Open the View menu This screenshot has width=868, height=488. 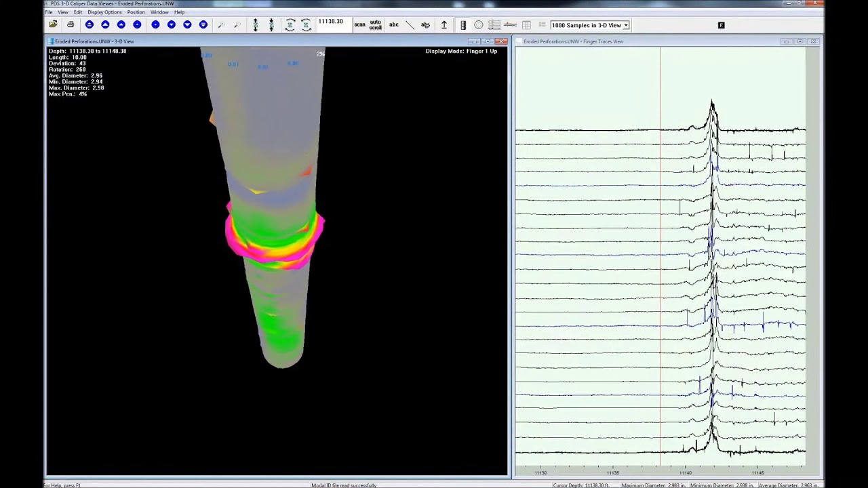63,12
